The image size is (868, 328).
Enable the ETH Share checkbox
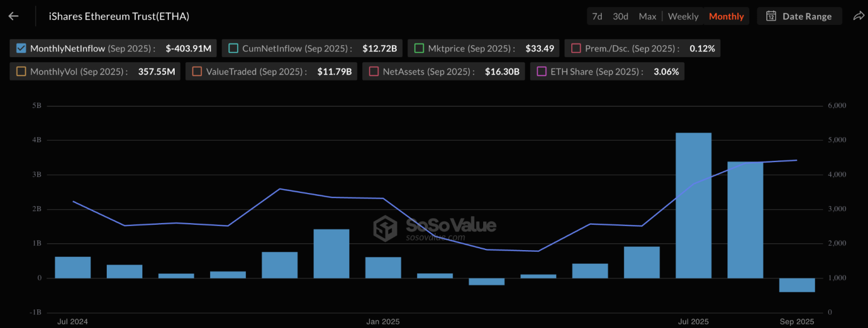tap(541, 72)
